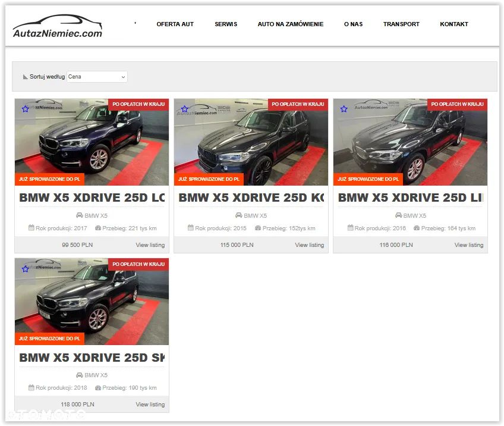The image size is (504, 426).
Task: Open title BMW X5 XDRIVE 25D LI
Action: [x=411, y=198]
